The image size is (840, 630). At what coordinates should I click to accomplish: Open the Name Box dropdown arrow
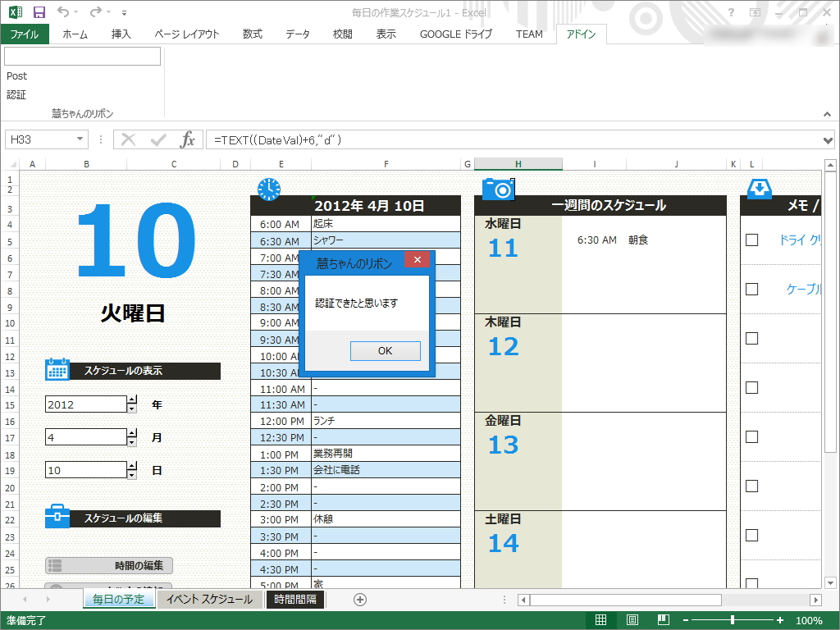pos(80,139)
